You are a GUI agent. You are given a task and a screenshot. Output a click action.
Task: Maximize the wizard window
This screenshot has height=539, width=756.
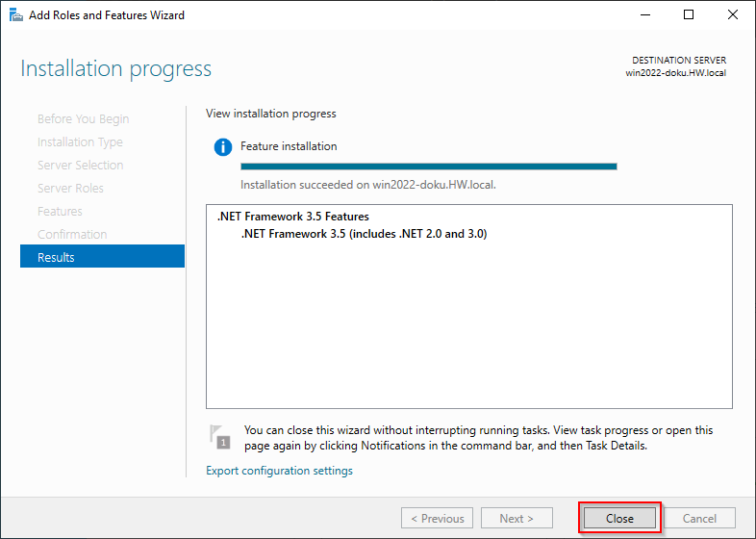tap(689, 15)
